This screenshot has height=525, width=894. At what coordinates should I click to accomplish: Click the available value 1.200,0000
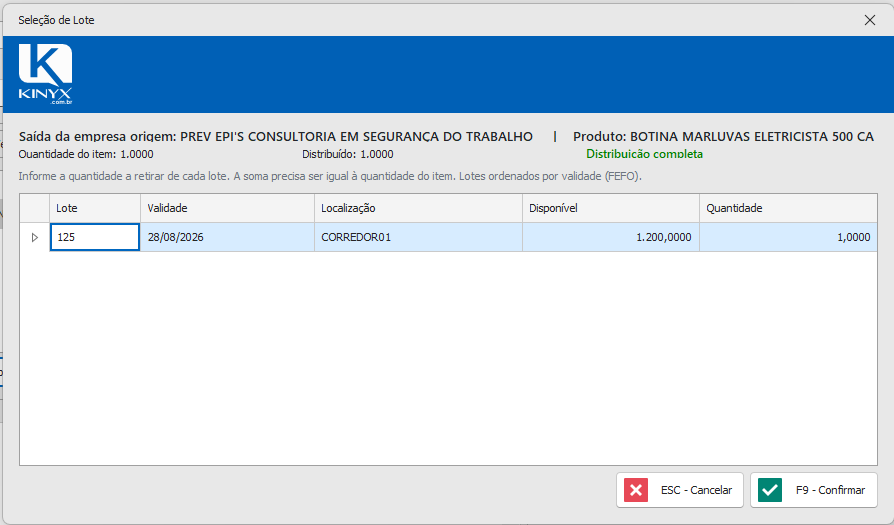[611, 237]
